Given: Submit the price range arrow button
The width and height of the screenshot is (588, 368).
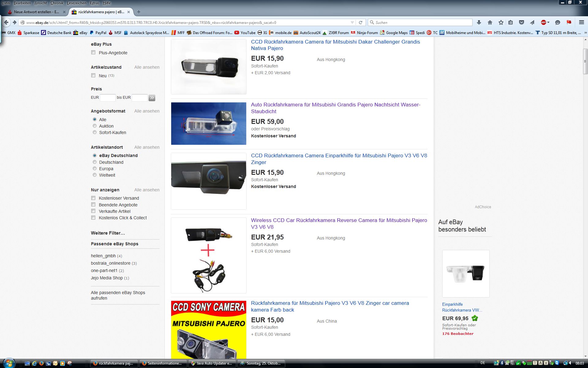Looking at the screenshot, I should (152, 98).
